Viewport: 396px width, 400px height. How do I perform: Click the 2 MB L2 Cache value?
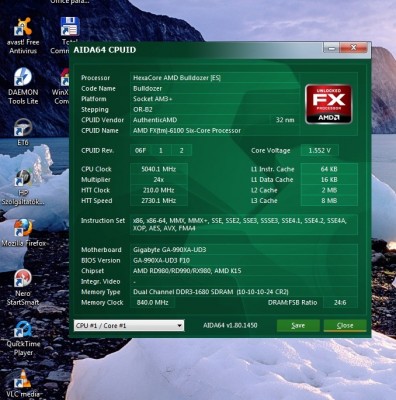click(x=329, y=190)
